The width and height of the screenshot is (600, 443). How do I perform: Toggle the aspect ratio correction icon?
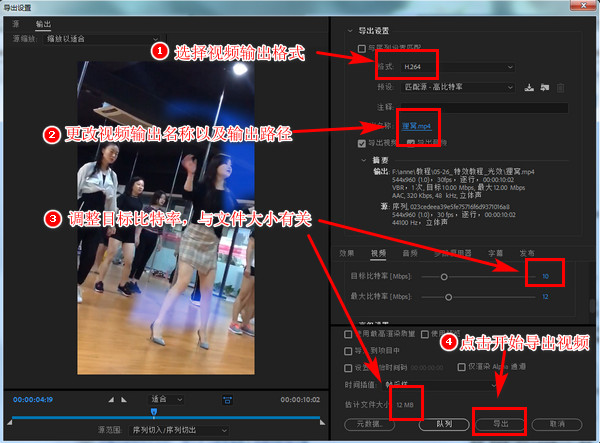click(x=227, y=400)
